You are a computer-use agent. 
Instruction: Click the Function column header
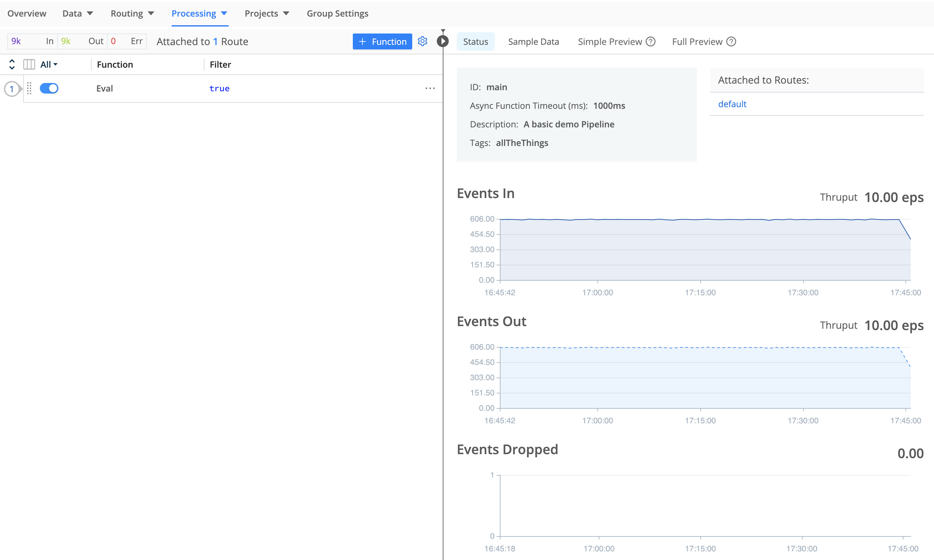(x=115, y=65)
